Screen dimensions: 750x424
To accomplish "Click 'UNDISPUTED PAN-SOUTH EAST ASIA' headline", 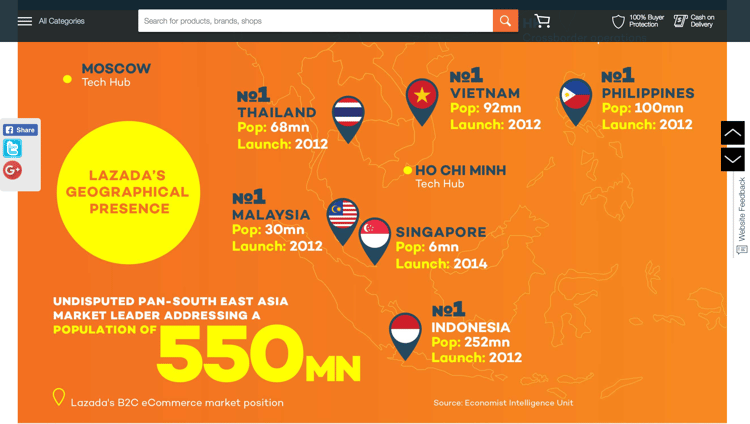I will pyautogui.click(x=171, y=301).
